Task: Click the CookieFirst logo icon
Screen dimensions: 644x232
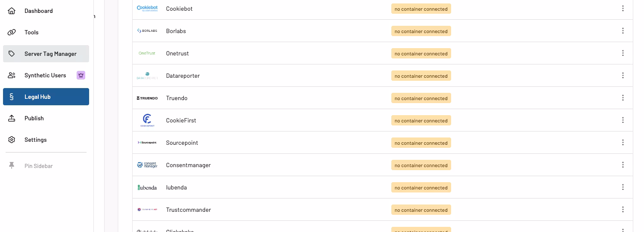Action: coord(147,120)
